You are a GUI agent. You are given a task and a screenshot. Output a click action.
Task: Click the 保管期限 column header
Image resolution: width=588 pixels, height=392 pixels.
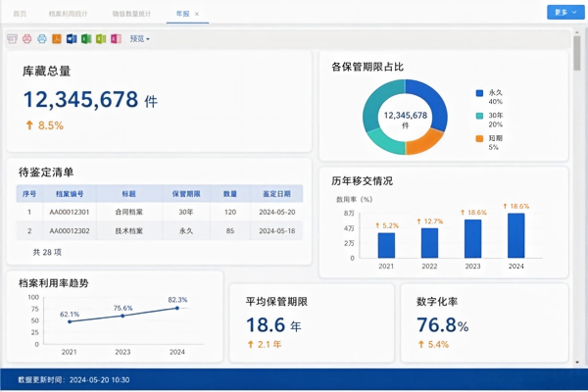pyautogui.click(x=186, y=194)
